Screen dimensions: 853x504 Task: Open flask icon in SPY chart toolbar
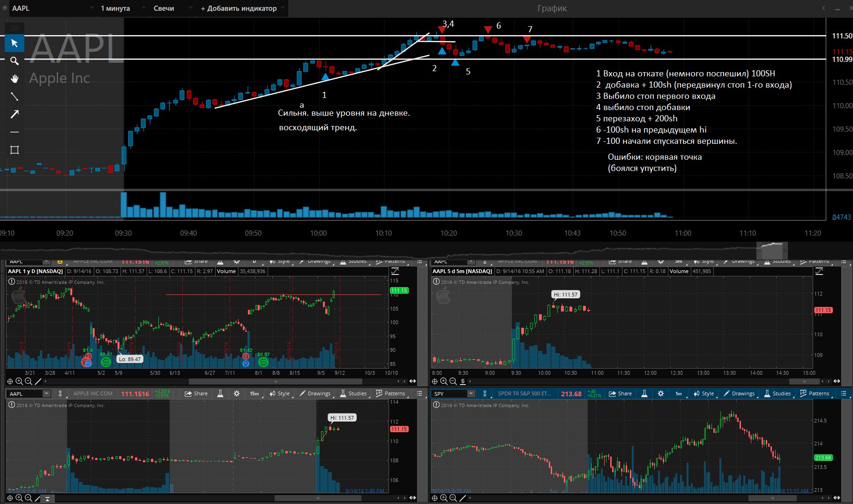pos(644,393)
